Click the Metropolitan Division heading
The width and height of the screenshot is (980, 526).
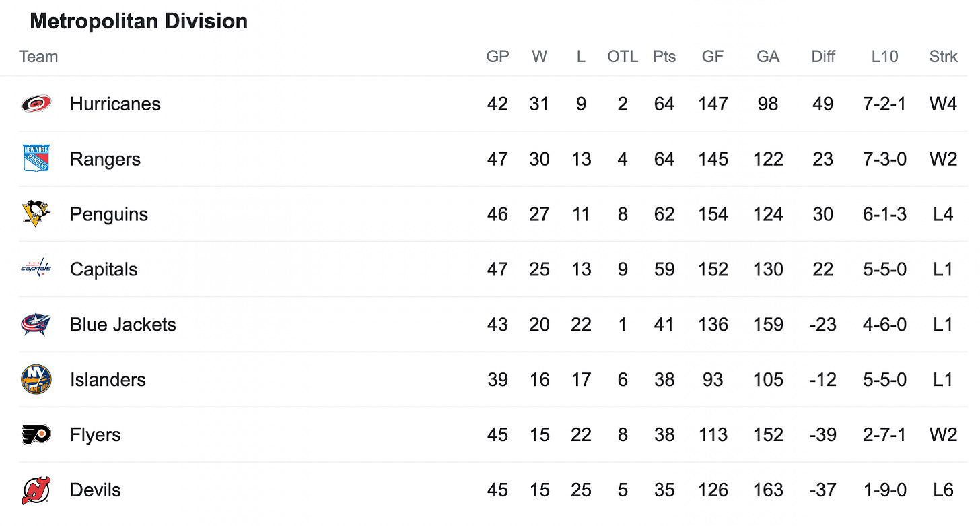(139, 22)
